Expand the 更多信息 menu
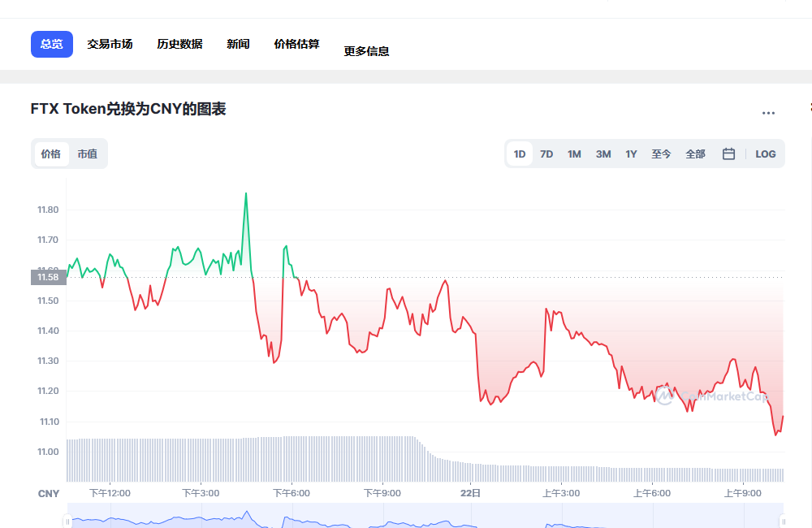Viewport: 812px width, 528px height. [x=367, y=51]
